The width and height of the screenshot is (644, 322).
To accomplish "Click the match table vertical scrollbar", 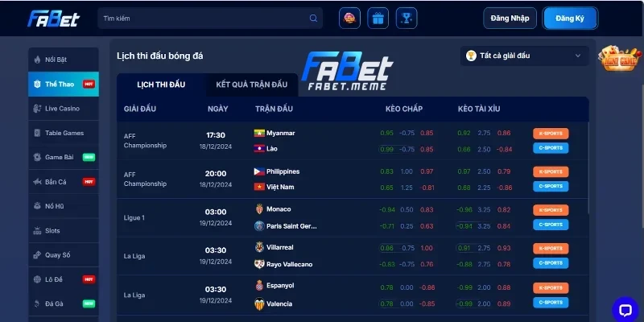I will (x=588, y=167).
